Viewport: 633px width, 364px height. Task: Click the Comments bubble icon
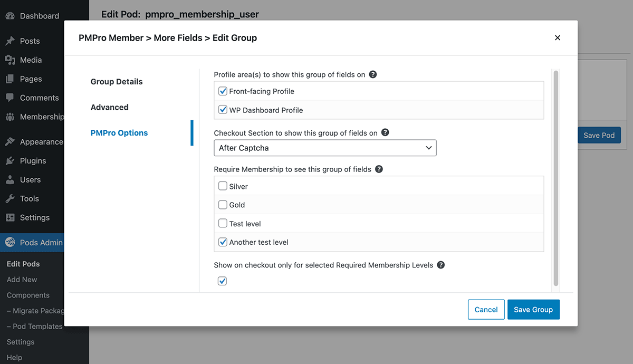tap(10, 98)
